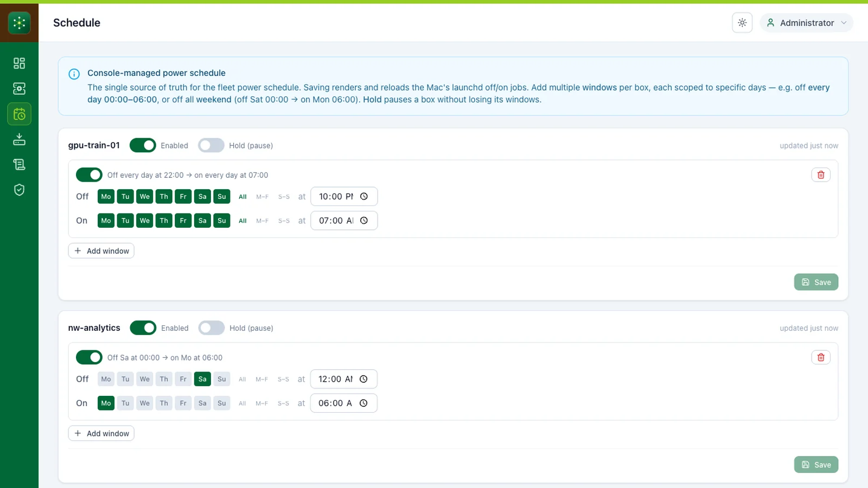
Task: Open time picker clock for 06:00 AM field
Action: [363, 403]
